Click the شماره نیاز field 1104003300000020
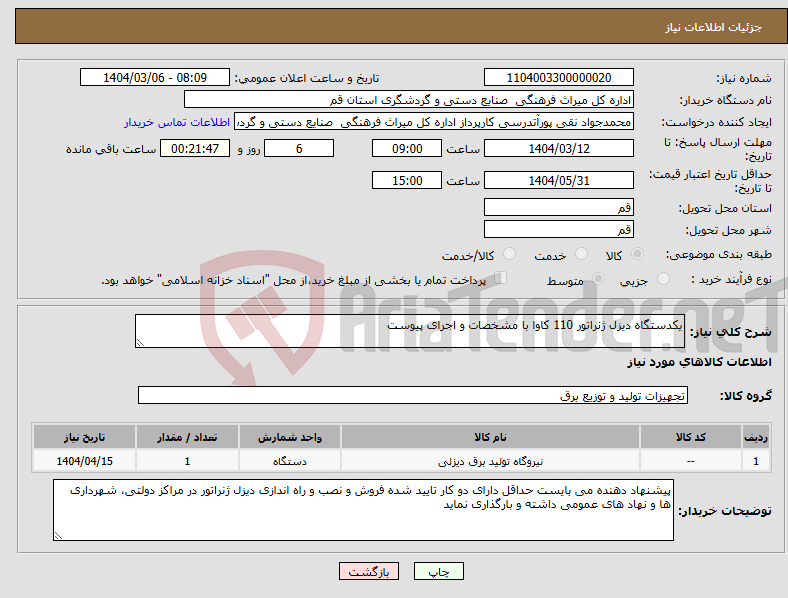This screenshot has height=598, width=788. (x=558, y=77)
